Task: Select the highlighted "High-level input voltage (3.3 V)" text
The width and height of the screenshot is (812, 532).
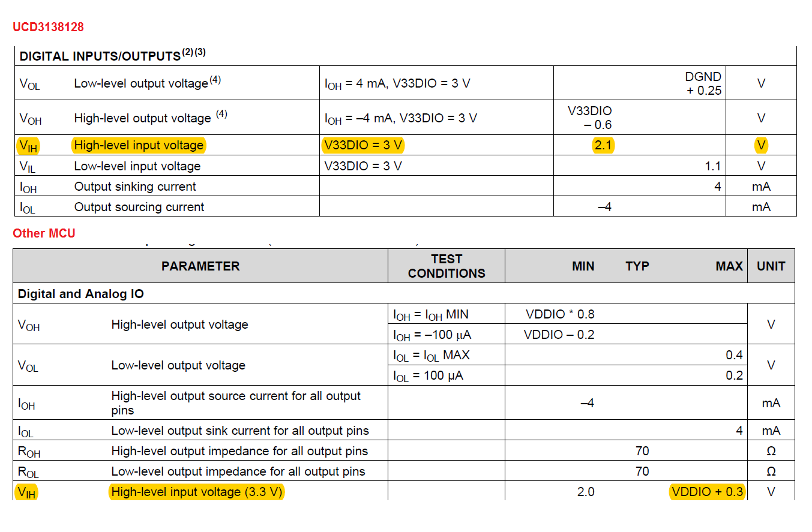Action: (x=197, y=492)
